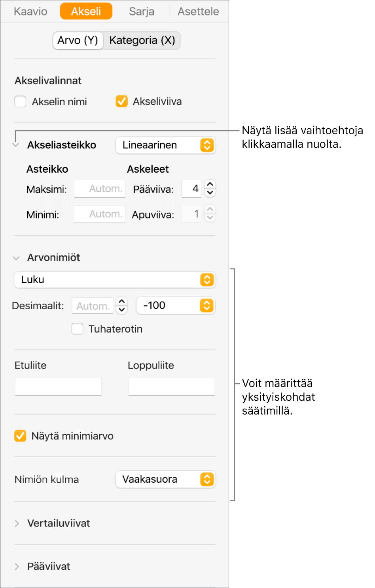Decrease Pääviiva step with down arrow

[210, 193]
